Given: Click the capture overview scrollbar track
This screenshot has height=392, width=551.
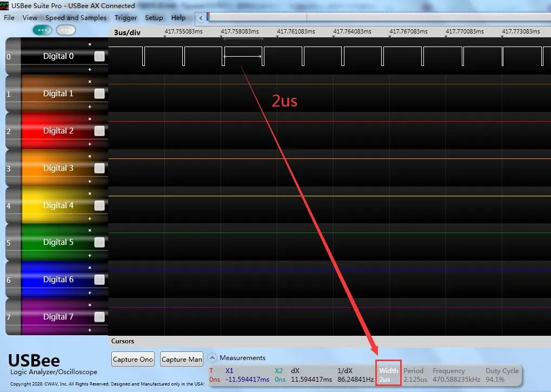Looking at the screenshot, I should pos(380,17).
